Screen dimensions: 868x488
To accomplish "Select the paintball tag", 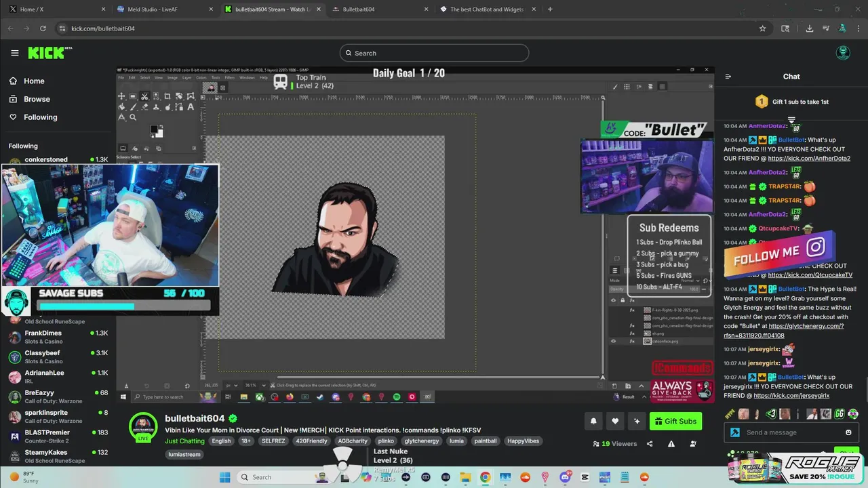I will tap(486, 441).
